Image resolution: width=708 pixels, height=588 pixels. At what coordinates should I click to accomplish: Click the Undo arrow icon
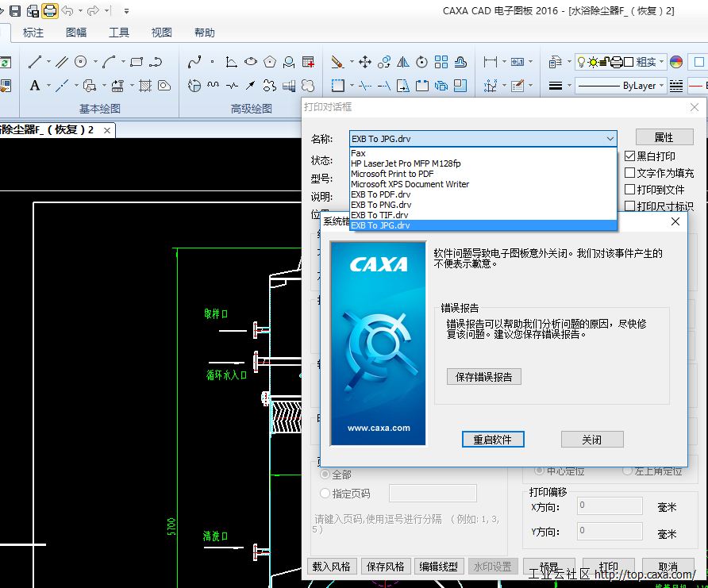(67, 10)
